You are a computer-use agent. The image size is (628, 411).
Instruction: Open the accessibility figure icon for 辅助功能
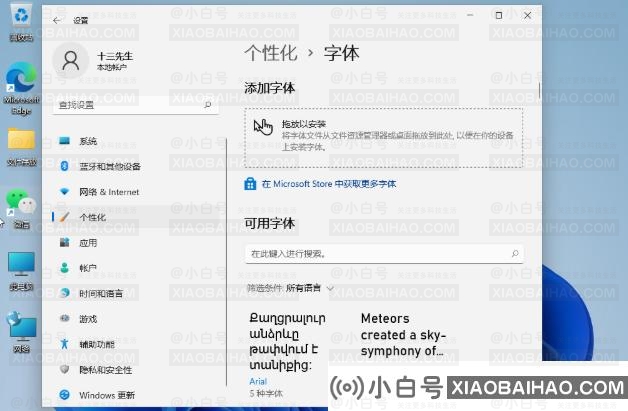[64, 344]
